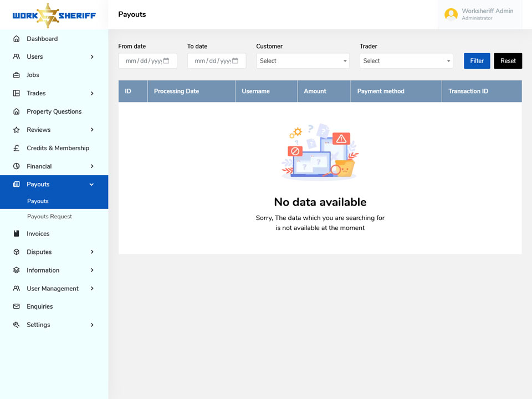The image size is (532, 399).
Task: Click the Dashboard home icon
Action: (16, 39)
